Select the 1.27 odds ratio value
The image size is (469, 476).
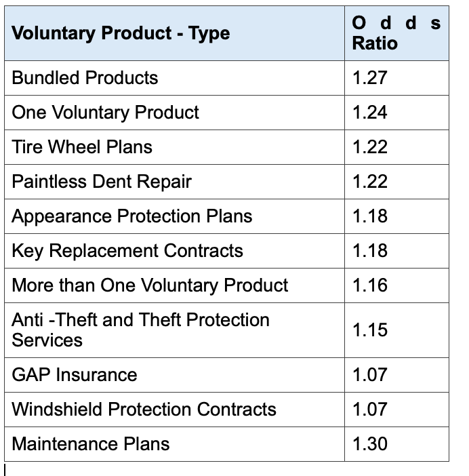coord(370,77)
